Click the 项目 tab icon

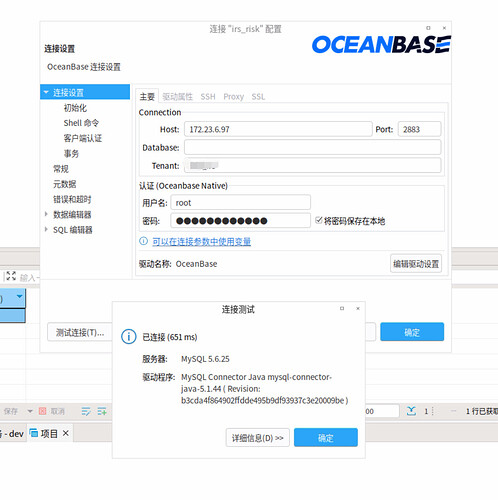coord(34,433)
